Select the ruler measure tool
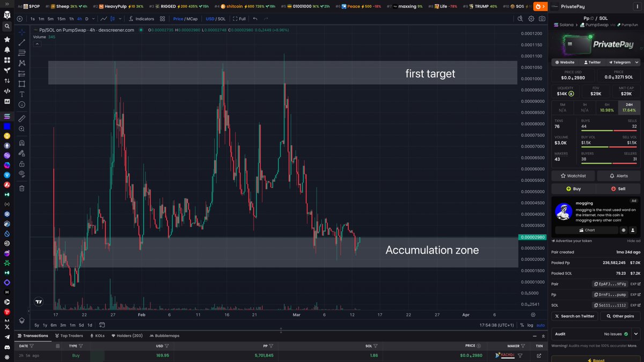 [22, 119]
